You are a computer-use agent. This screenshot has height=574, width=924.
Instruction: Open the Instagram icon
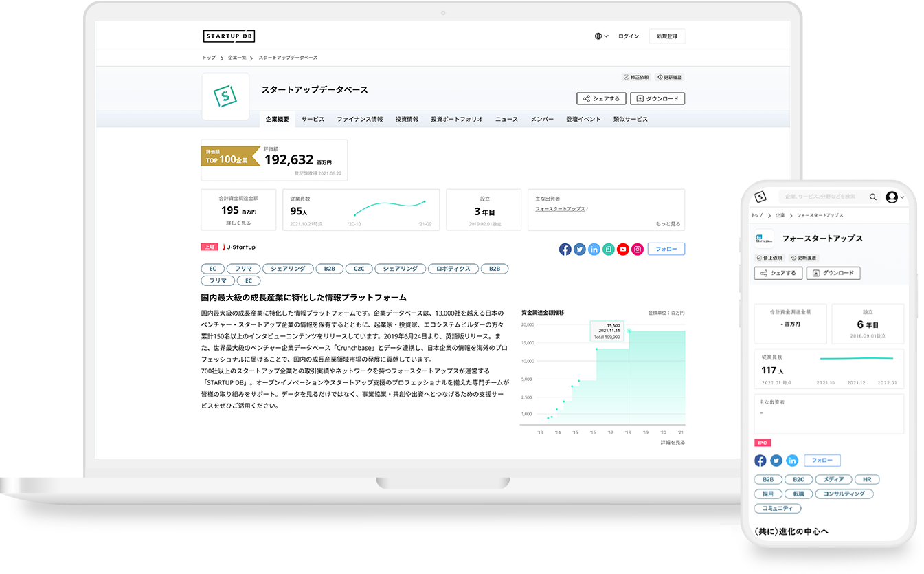pos(638,250)
